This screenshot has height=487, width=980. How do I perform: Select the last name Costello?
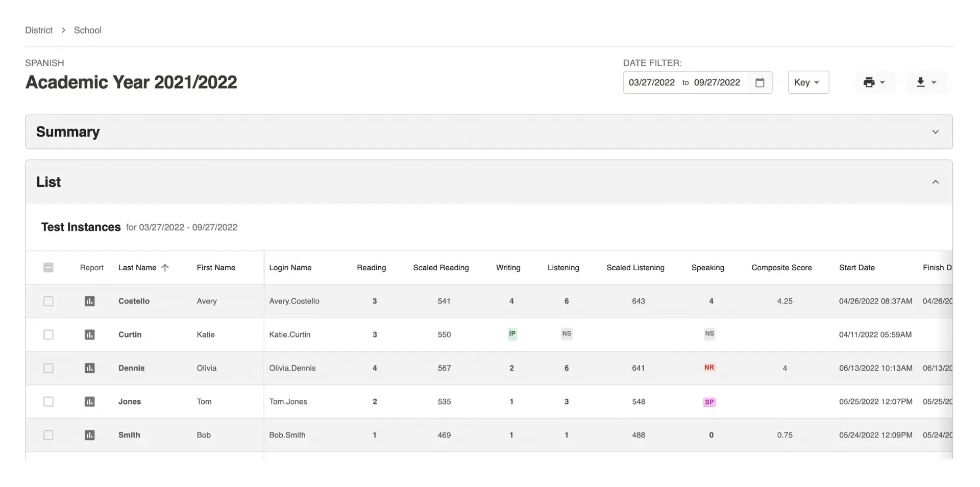134,301
